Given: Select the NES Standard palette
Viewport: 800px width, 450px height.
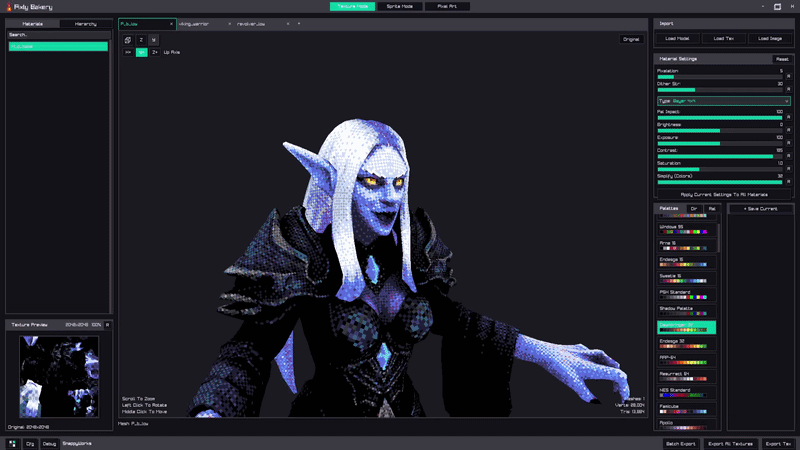Looking at the screenshot, I should click(x=687, y=392).
